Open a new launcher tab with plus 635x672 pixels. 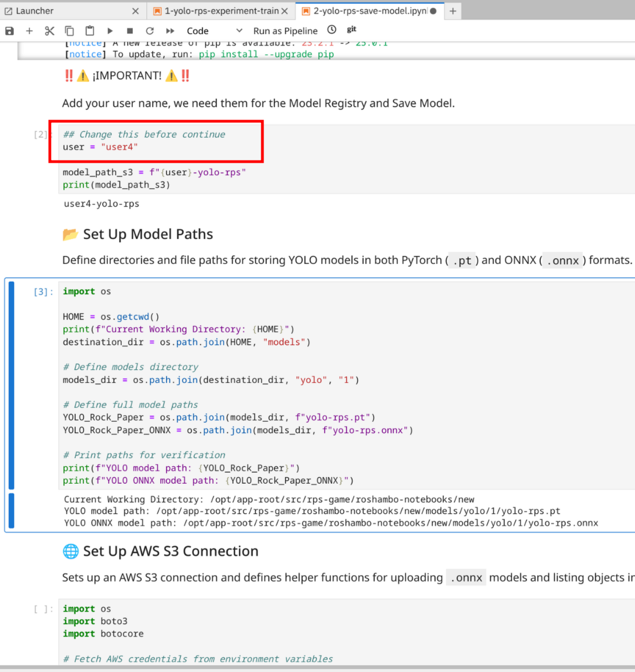[453, 11]
